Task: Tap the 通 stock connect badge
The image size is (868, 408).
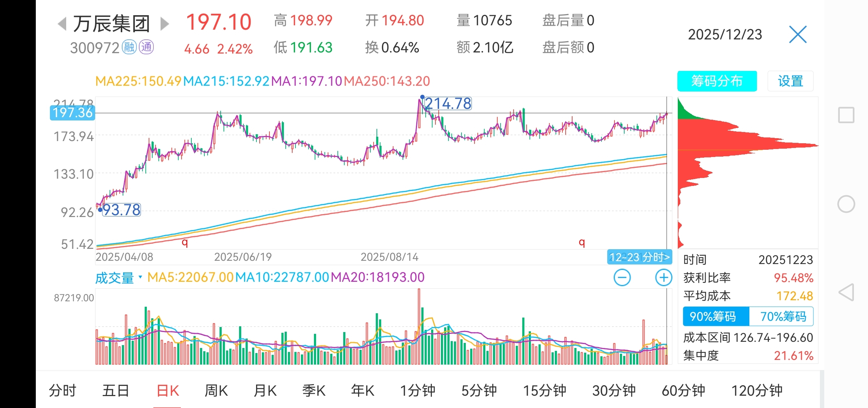Action: click(x=146, y=47)
